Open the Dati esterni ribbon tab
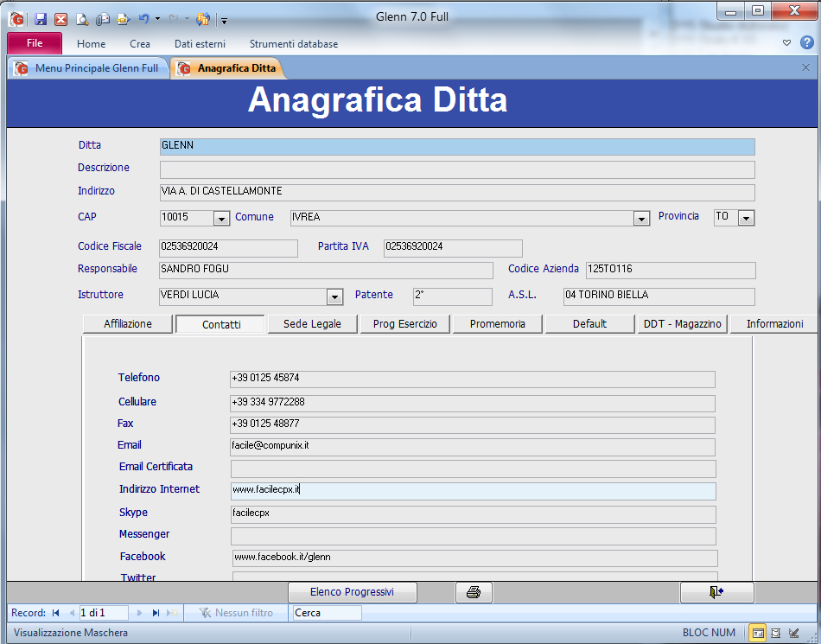This screenshot has width=821, height=644. coord(200,44)
